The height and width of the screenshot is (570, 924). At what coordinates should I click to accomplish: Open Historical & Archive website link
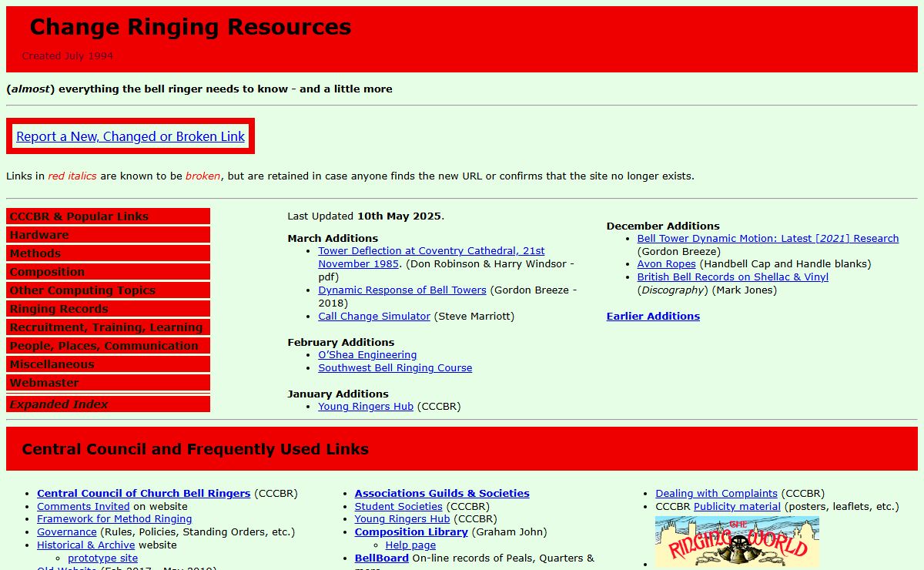coord(85,545)
